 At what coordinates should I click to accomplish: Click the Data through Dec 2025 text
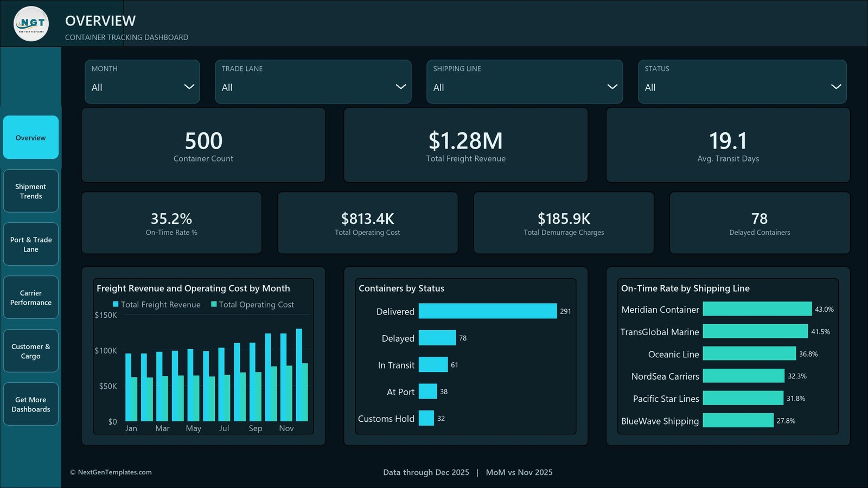point(426,472)
